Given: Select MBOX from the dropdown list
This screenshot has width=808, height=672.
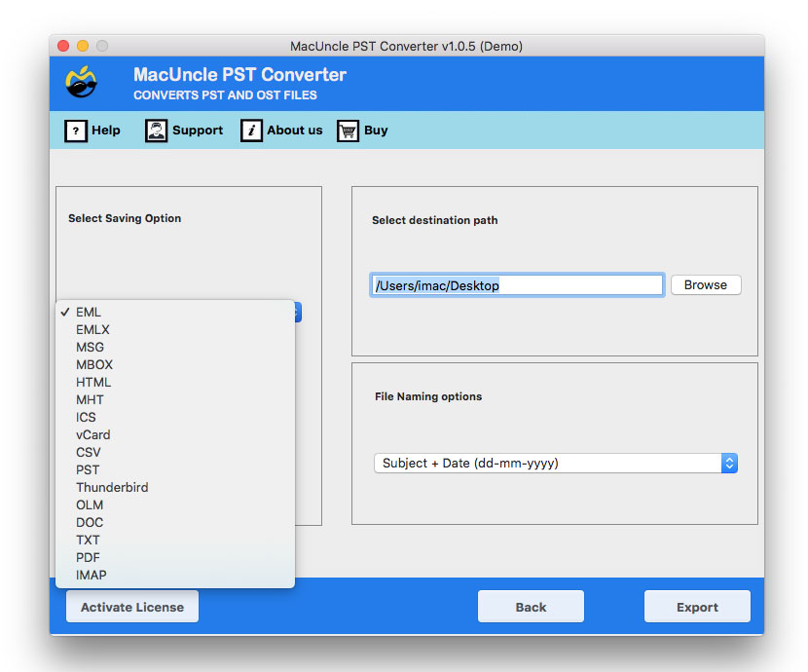Looking at the screenshot, I should (175, 365).
